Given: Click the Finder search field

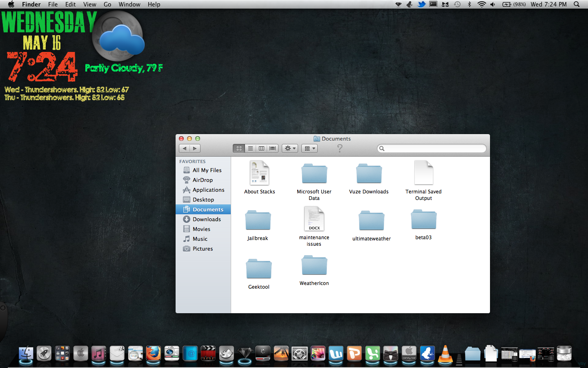Looking at the screenshot, I should (x=432, y=148).
